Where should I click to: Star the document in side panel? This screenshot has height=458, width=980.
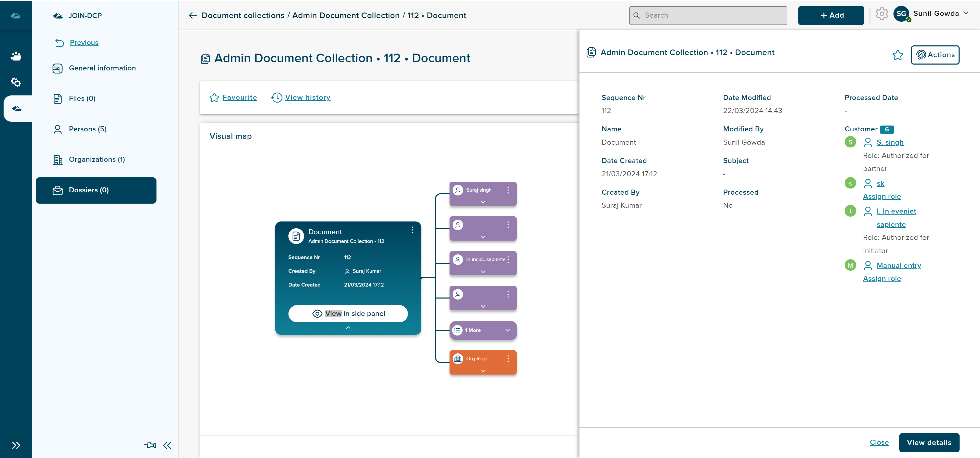click(x=898, y=55)
